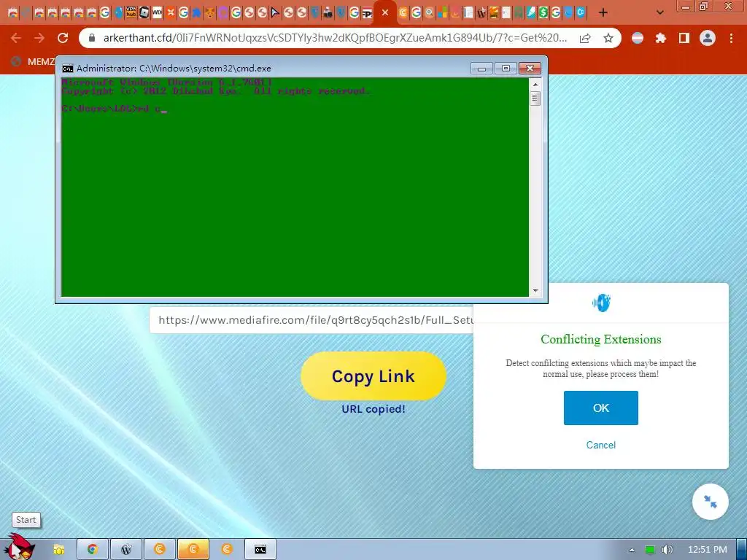Cancel the Conflicting Extensions popup
This screenshot has width=747, height=560.
[601, 445]
